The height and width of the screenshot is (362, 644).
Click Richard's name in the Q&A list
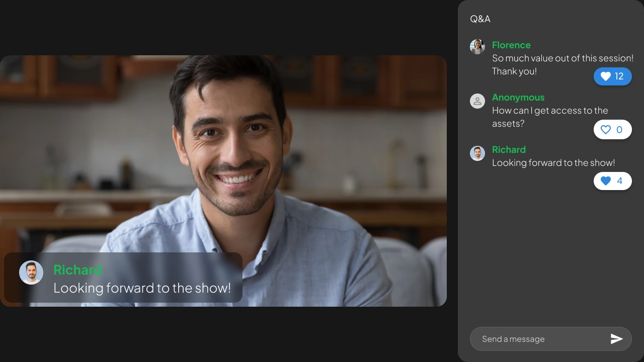pos(509,149)
